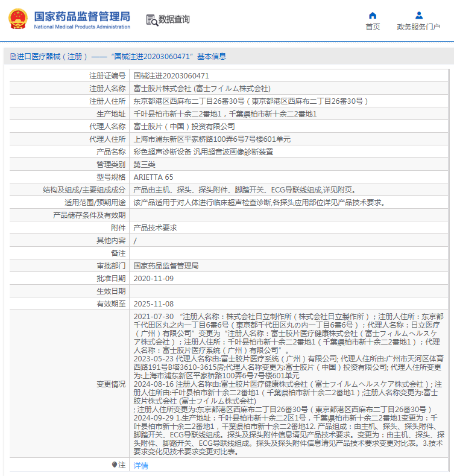Click the user icon above 政务服务门户
Screen dimensions: 454x476
(x=419, y=15)
